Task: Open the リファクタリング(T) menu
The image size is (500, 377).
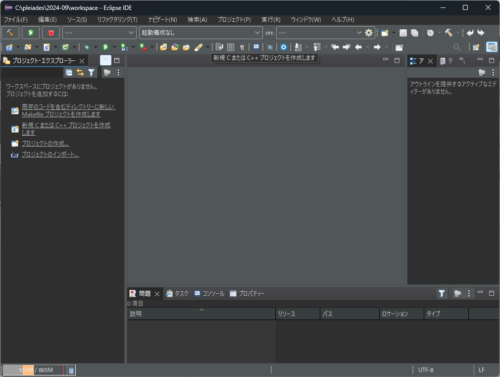Action: pyautogui.click(x=117, y=20)
